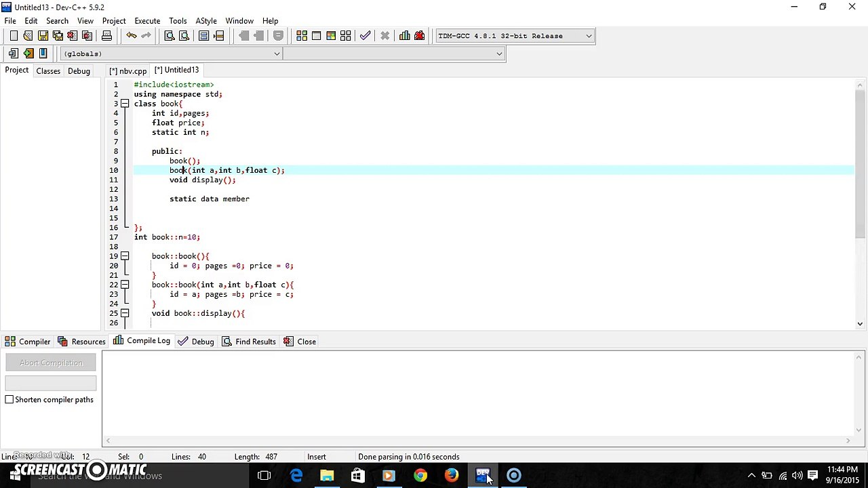The width and height of the screenshot is (868, 488).
Task: Open the Tools menu
Action: pyautogui.click(x=178, y=21)
